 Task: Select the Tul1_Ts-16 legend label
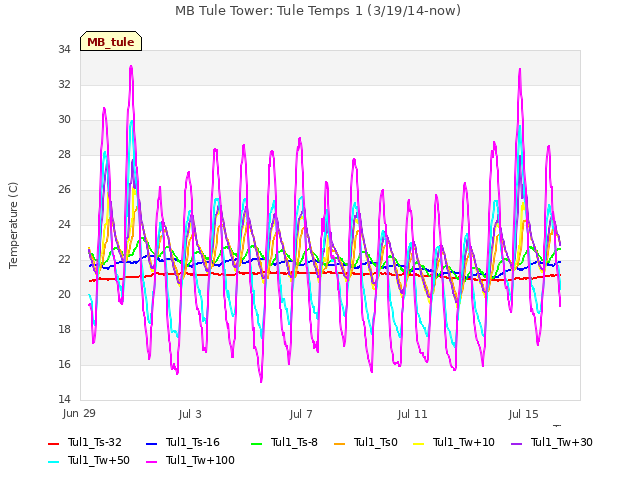click(x=193, y=442)
